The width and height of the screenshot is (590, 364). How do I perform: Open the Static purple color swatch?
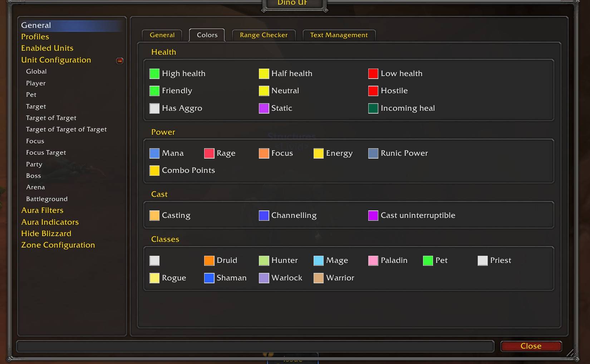click(x=264, y=108)
